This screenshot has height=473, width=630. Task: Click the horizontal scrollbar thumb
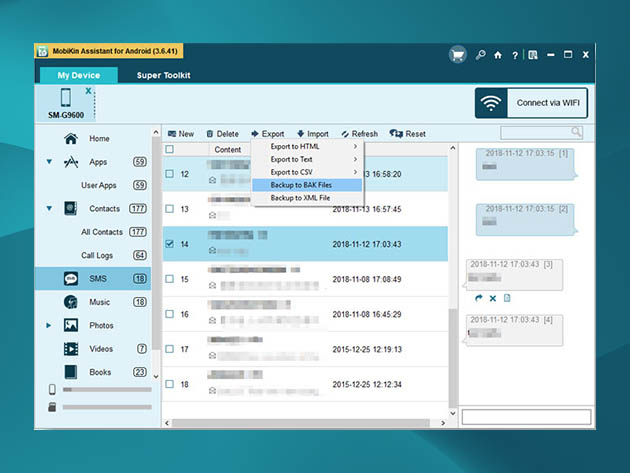coord(301,423)
